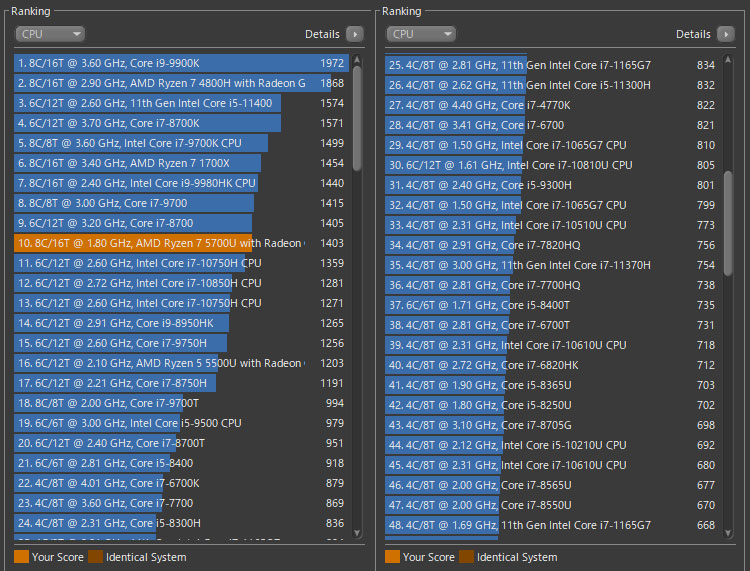Select row 23 Core i7-7700
750x571 pixels.
182,503
